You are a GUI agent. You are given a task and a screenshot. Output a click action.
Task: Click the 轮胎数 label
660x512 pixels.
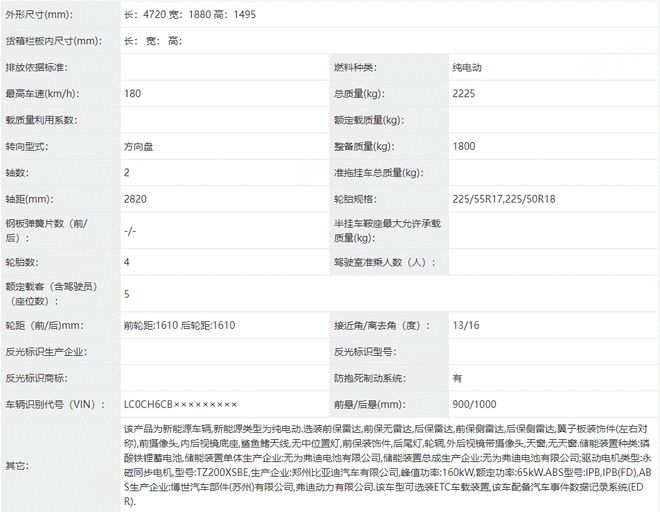coord(22,262)
